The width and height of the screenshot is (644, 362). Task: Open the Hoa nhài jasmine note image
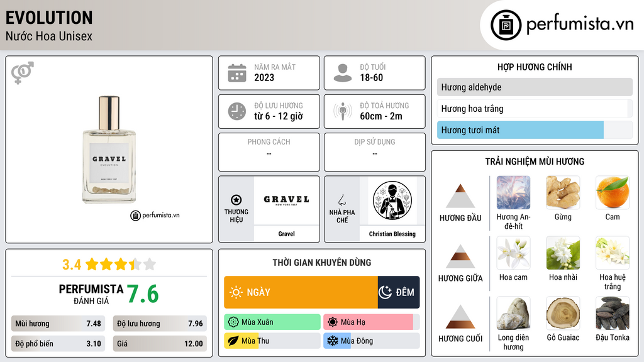point(563,253)
